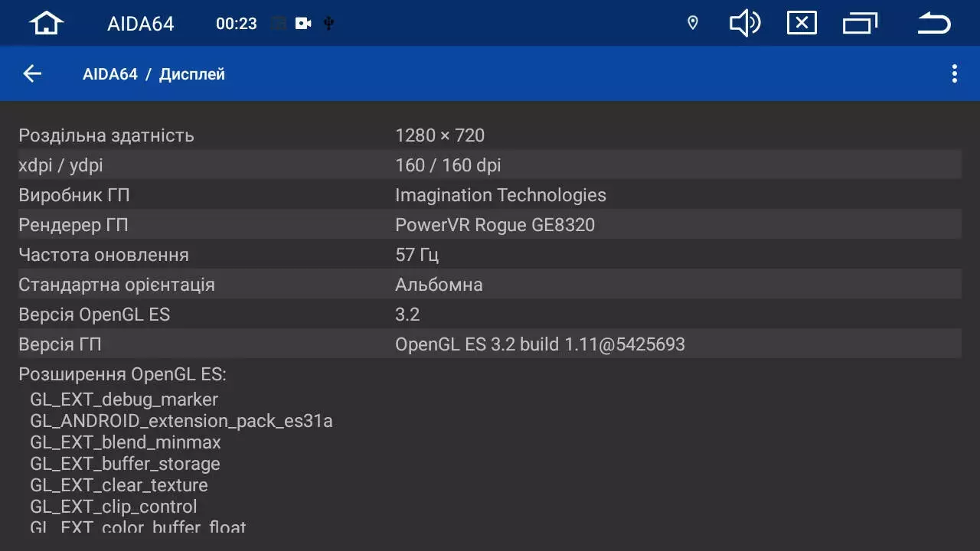This screenshot has width=980, height=551.
Task: Tap the video camera status icon
Action: pyautogui.click(x=303, y=24)
